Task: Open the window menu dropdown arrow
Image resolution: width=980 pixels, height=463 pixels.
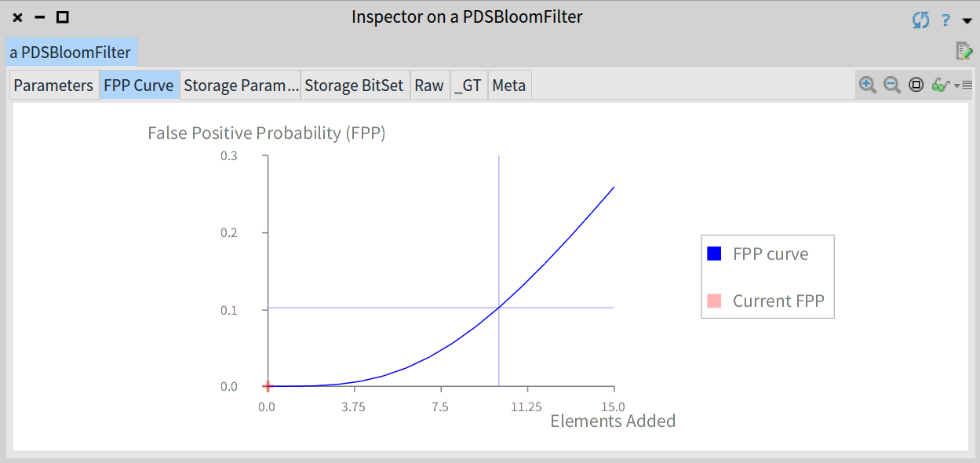Action: (967, 21)
